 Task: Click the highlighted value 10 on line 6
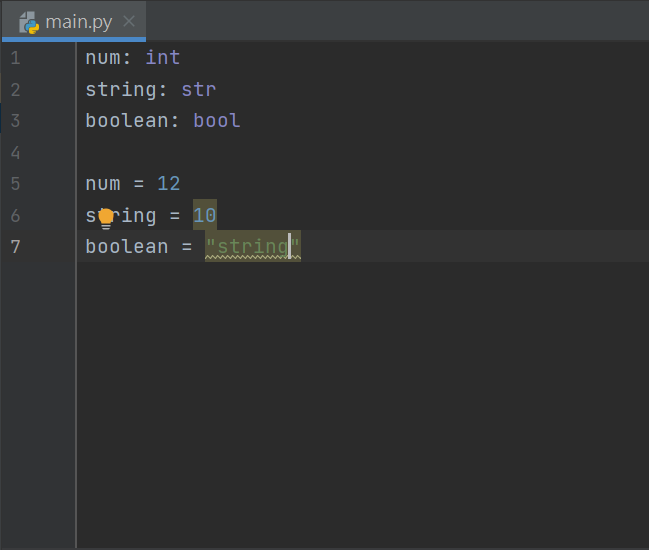click(205, 215)
